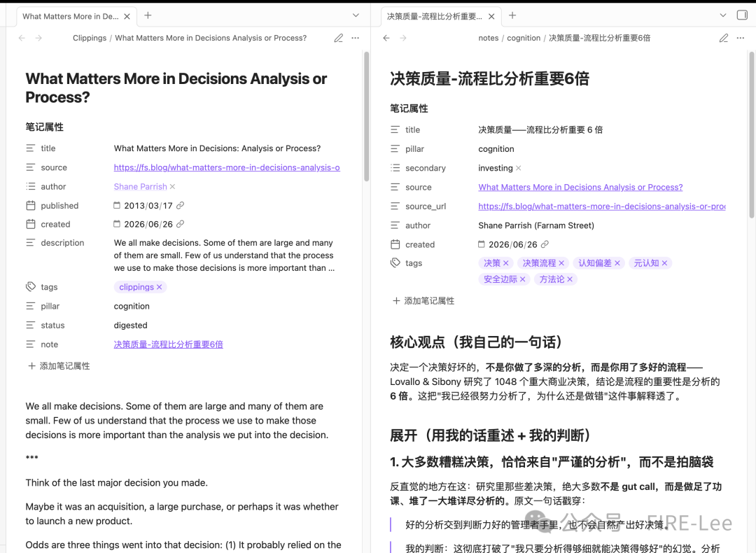
Task: Add a note property in right pane
Action: click(423, 301)
